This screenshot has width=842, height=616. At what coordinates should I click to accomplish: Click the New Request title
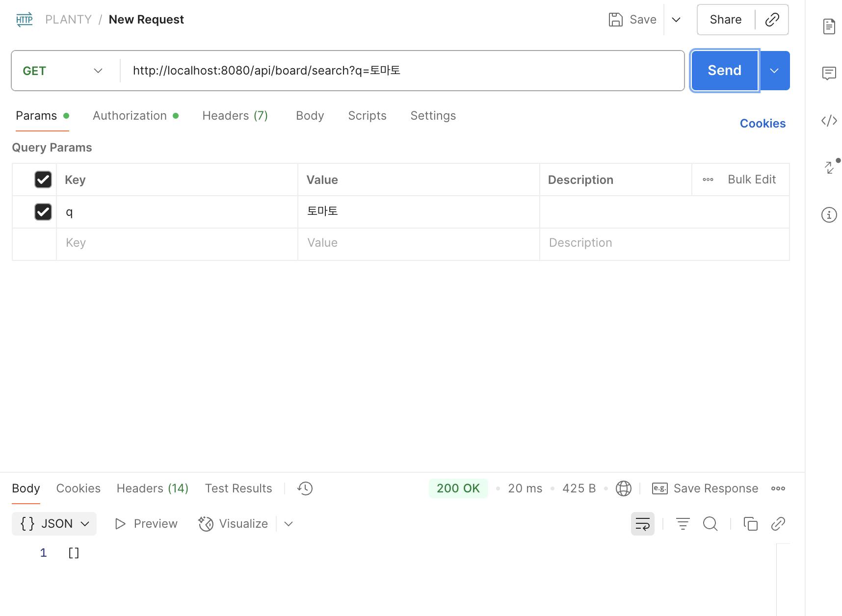[x=146, y=20]
